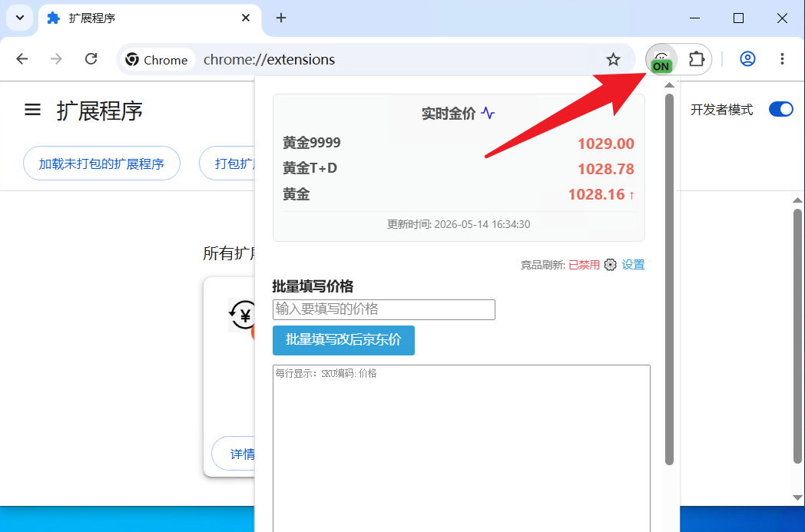The width and height of the screenshot is (805, 532).
Task: Open the Chrome profile avatar icon
Action: click(747, 59)
